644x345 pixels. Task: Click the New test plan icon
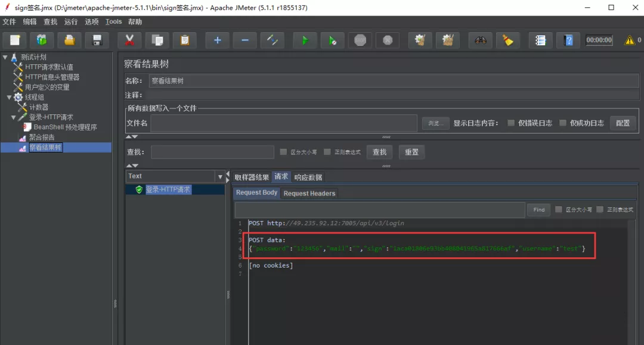click(x=15, y=40)
